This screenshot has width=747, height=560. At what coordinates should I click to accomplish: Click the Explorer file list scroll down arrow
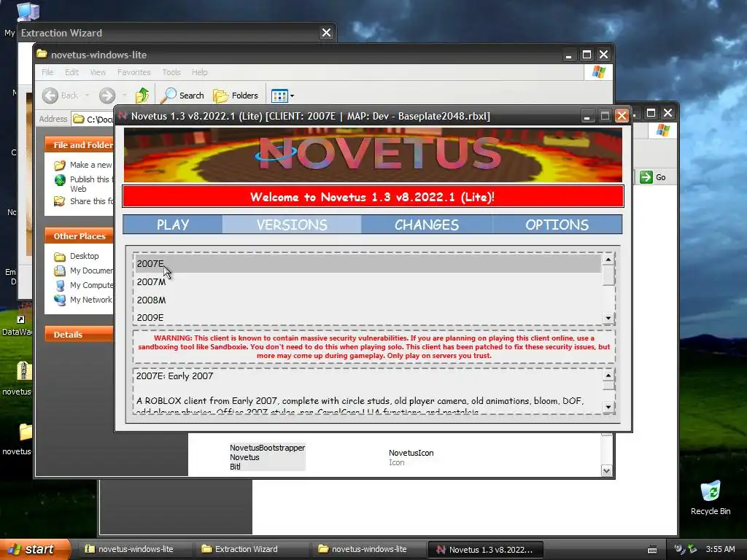(606, 471)
